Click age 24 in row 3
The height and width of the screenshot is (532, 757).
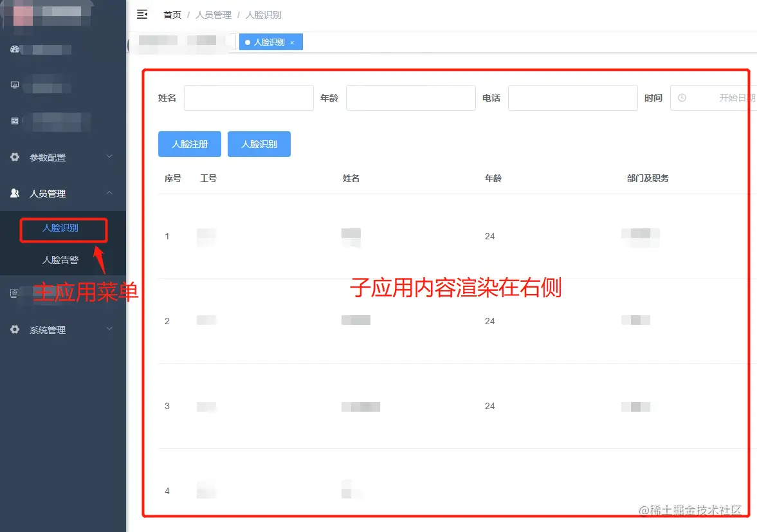coord(489,406)
